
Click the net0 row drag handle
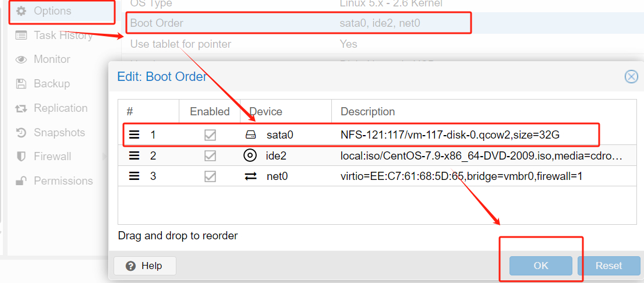pyautogui.click(x=134, y=176)
